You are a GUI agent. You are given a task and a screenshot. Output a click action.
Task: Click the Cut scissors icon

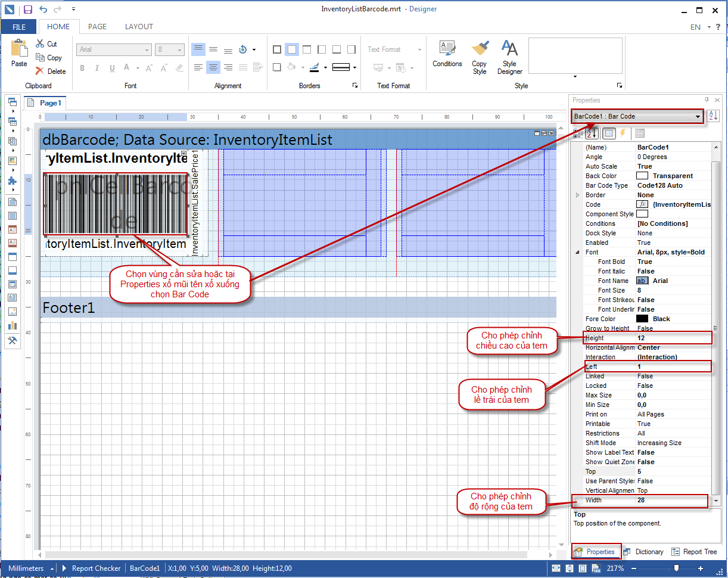click(x=40, y=43)
